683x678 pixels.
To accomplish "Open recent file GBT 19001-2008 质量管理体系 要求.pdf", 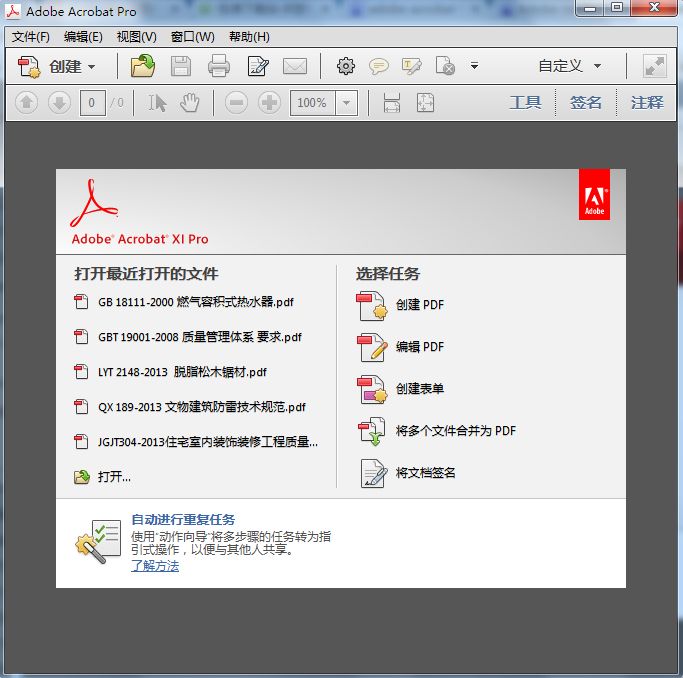I will [188, 337].
